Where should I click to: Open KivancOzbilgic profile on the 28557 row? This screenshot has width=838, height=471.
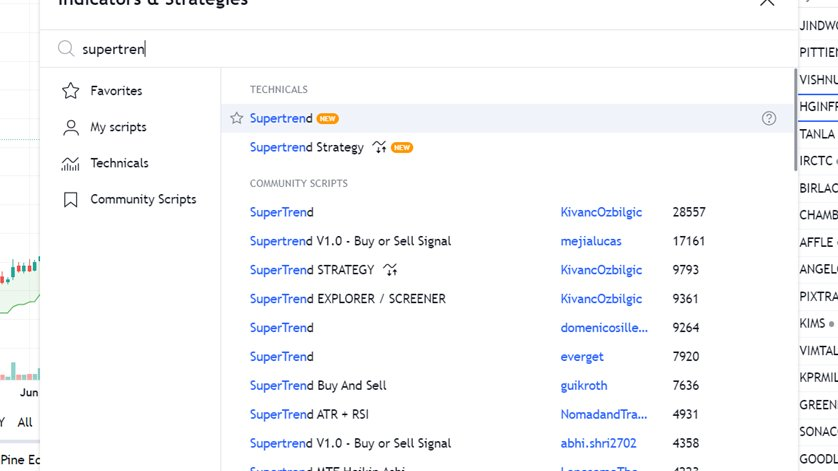point(601,212)
